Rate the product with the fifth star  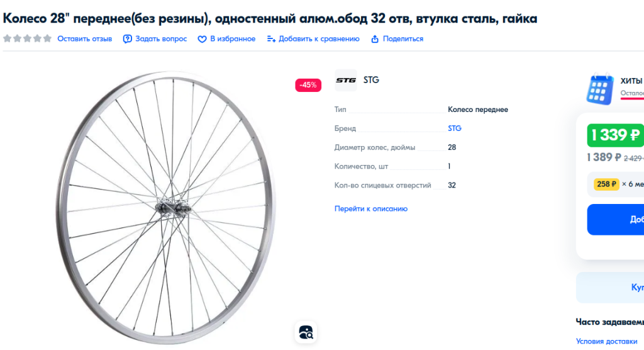point(47,38)
